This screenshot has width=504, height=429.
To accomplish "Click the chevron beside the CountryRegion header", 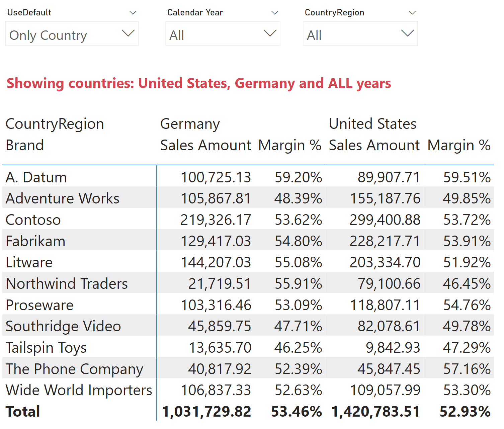I will (x=412, y=12).
